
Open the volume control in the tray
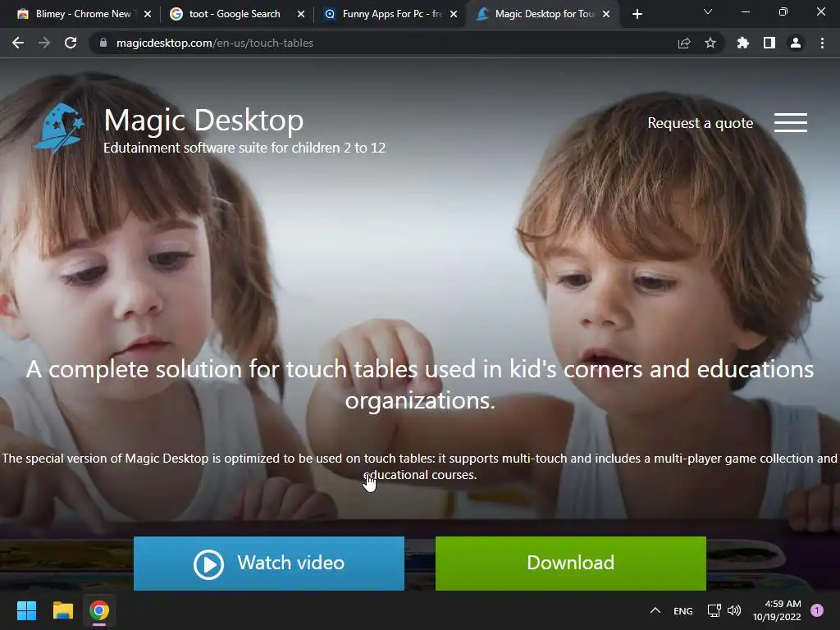click(x=734, y=610)
